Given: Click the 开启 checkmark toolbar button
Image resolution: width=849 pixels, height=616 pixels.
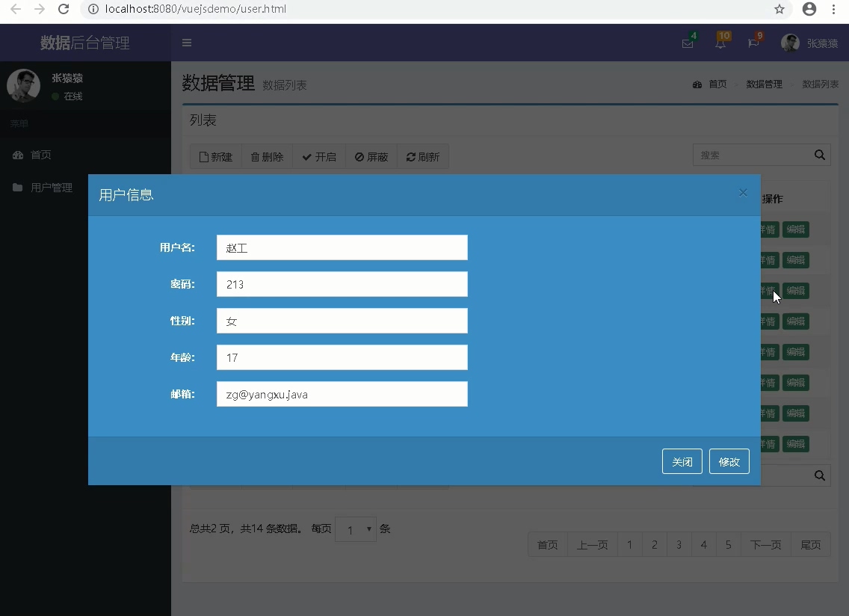Looking at the screenshot, I should 319,156.
